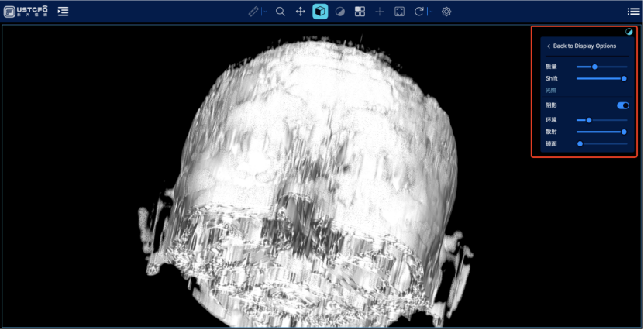Adjust the 镜面 specular slider
644x330 pixels.
[601, 143]
